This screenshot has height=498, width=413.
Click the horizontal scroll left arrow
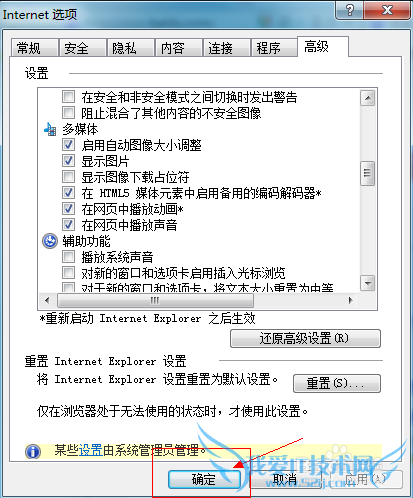[x=47, y=300]
